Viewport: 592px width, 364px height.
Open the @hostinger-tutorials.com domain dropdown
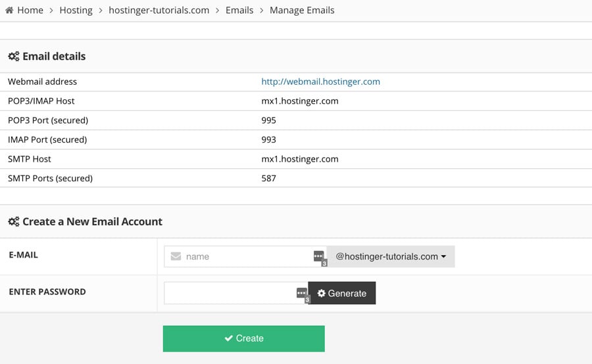pyautogui.click(x=391, y=256)
